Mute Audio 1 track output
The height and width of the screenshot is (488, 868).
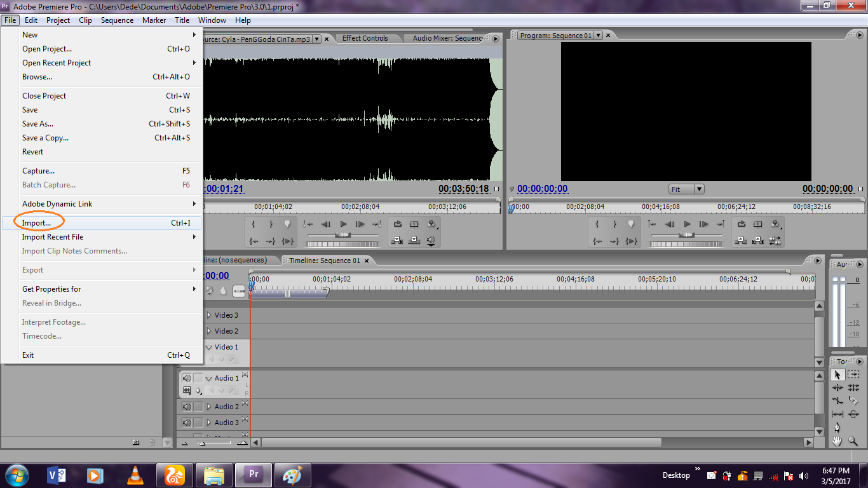click(x=187, y=378)
